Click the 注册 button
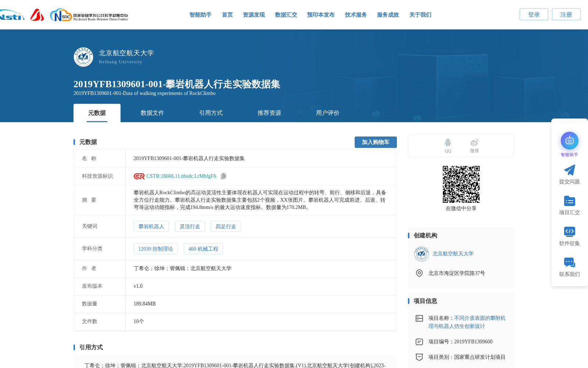This screenshot has height=368, width=588. coord(566,14)
